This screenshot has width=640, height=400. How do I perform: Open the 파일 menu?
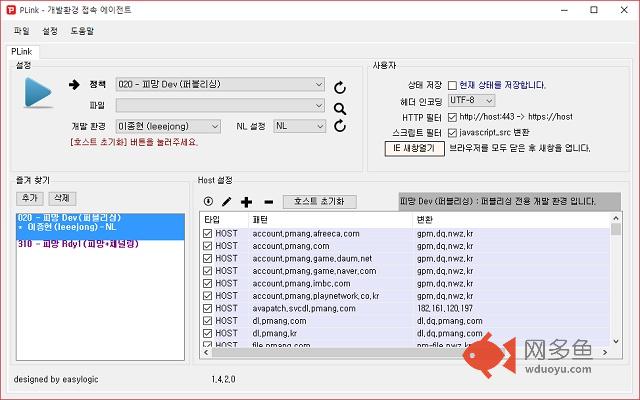[x=22, y=31]
